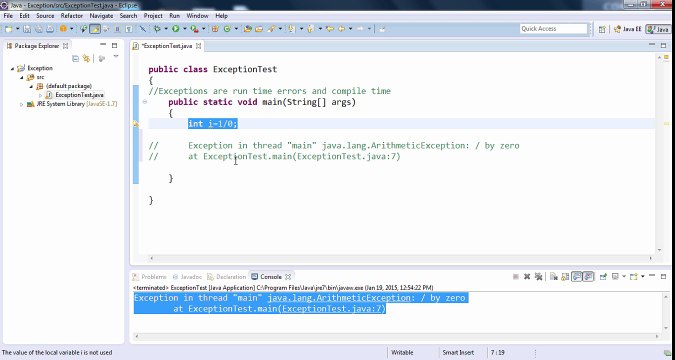
Task: Click Last Edit Location arrow icon
Action: (x=330, y=29)
